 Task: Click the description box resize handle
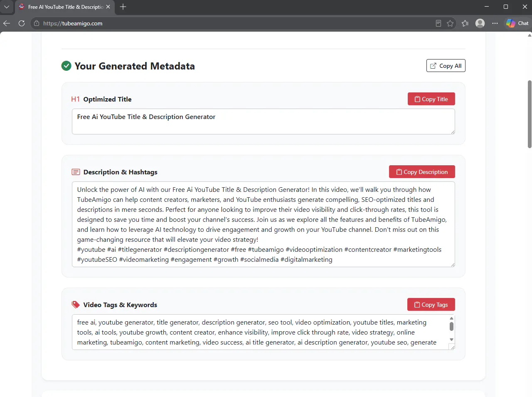click(x=453, y=265)
